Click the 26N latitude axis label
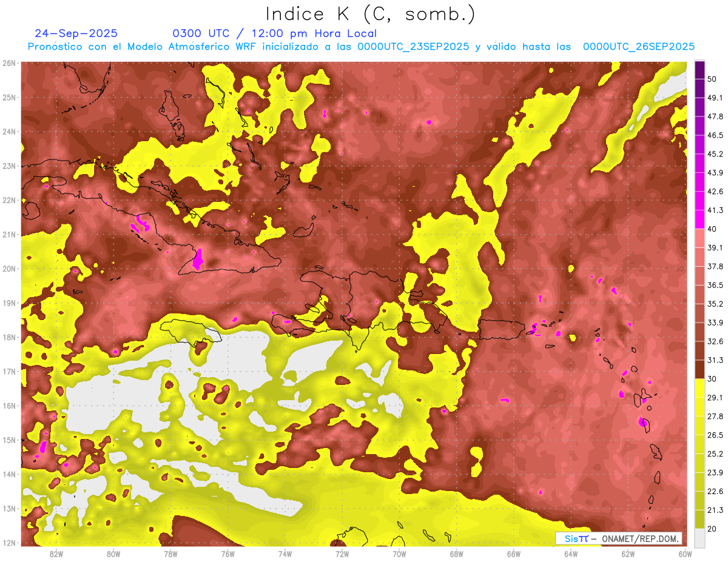Image resolution: width=728 pixels, height=562 pixels. pos(9,63)
